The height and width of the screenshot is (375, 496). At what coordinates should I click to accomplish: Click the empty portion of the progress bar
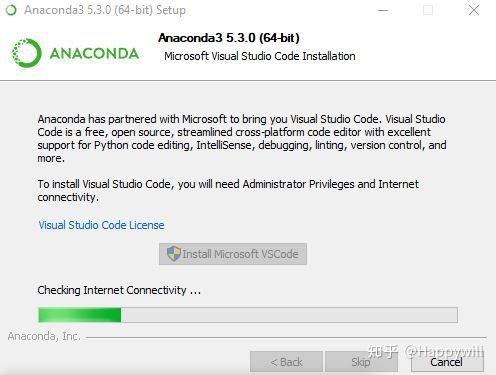[289, 315]
